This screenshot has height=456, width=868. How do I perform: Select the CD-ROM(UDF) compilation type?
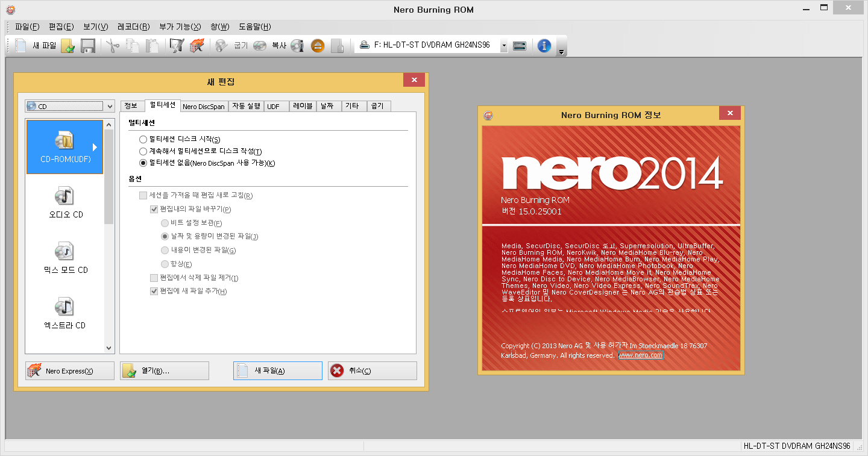(64, 147)
